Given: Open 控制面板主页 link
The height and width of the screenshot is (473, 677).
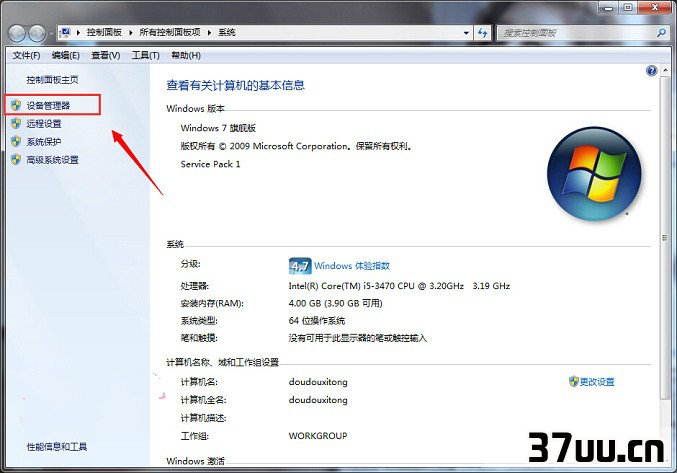Looking at the screenshot, I should tap(53, 80).
